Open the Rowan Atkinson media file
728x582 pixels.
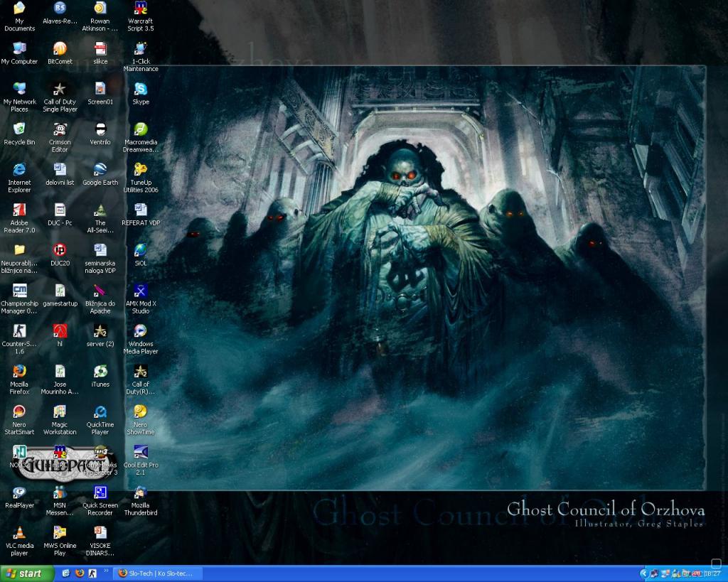(x=100, y=16)
